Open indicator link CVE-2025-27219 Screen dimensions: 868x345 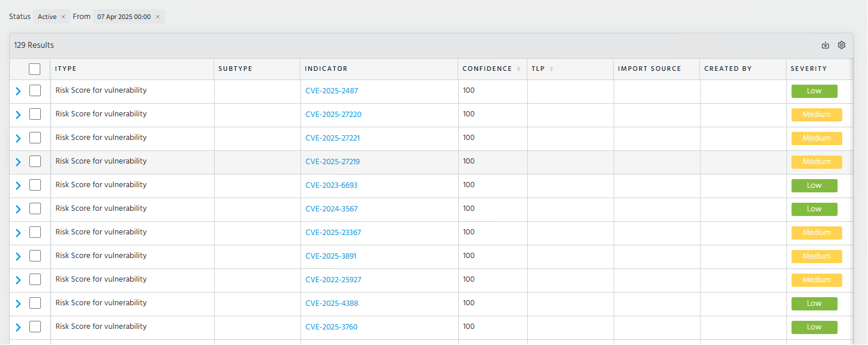coord(333,162)
